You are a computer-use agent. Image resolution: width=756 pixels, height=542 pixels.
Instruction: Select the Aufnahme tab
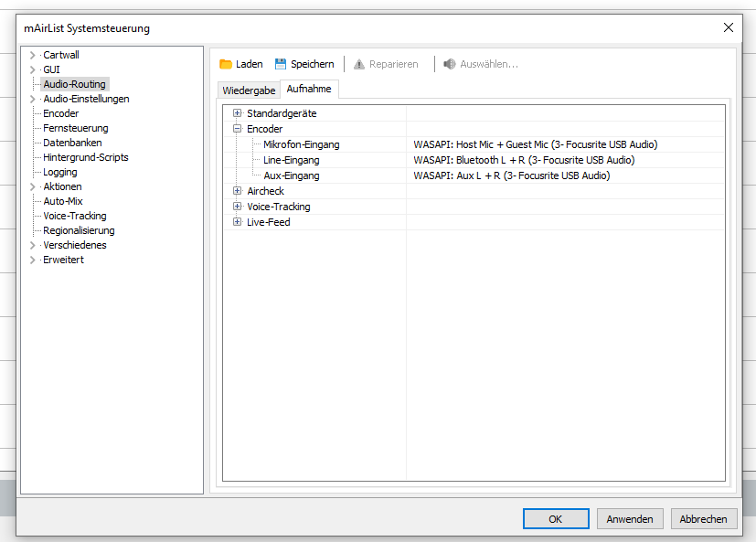(309, 90)
